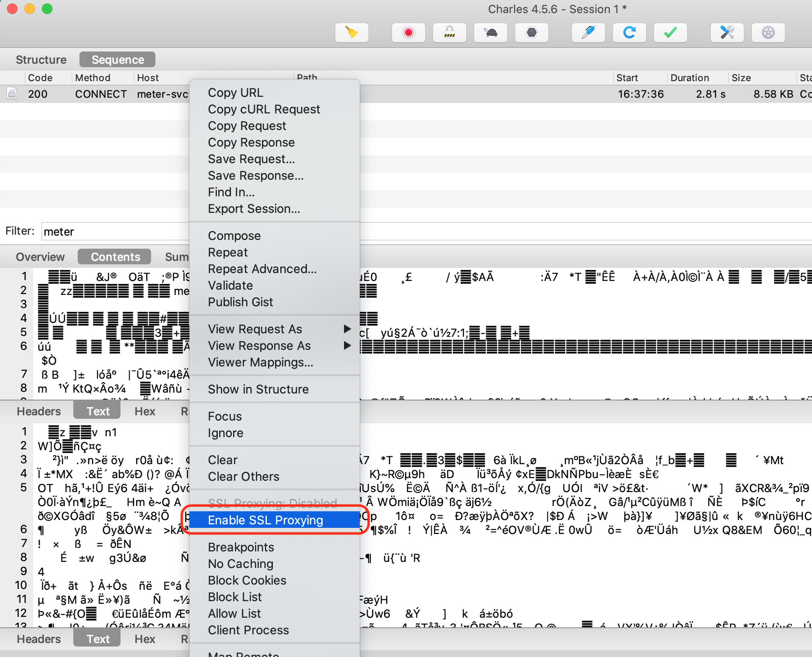The height and width of the screenshot is (657, 812).
Task: Open Compose mode with the pen icon
Action: 588,32
